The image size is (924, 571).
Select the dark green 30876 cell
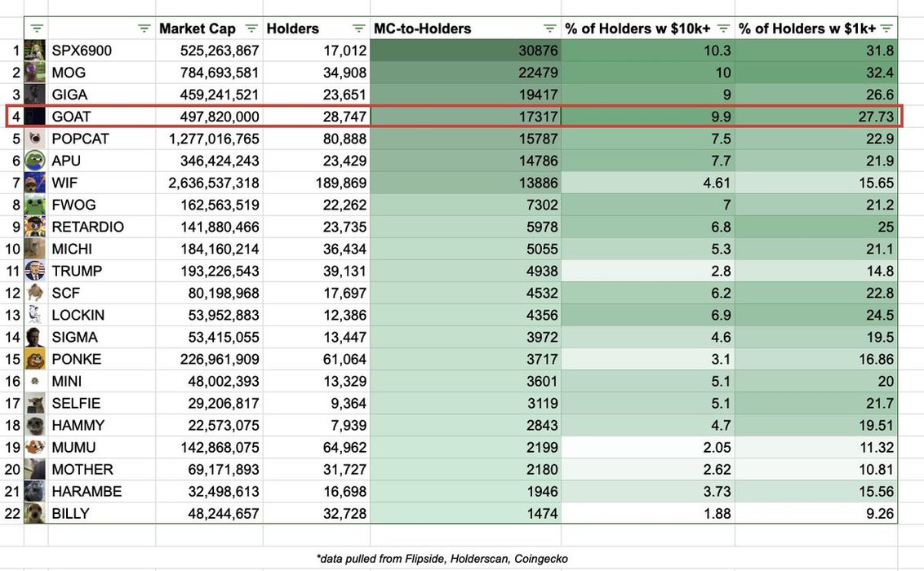[465, 51]
